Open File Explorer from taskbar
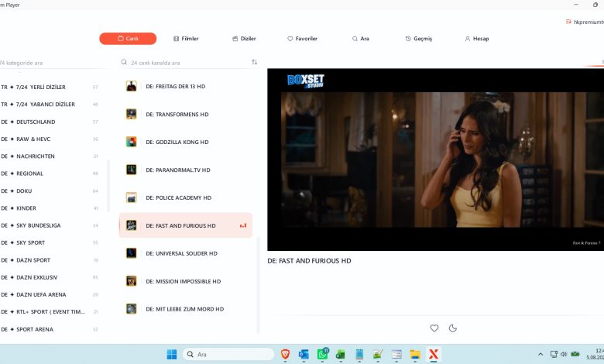Screen dimensions: 604x364 tap(415, 354)
